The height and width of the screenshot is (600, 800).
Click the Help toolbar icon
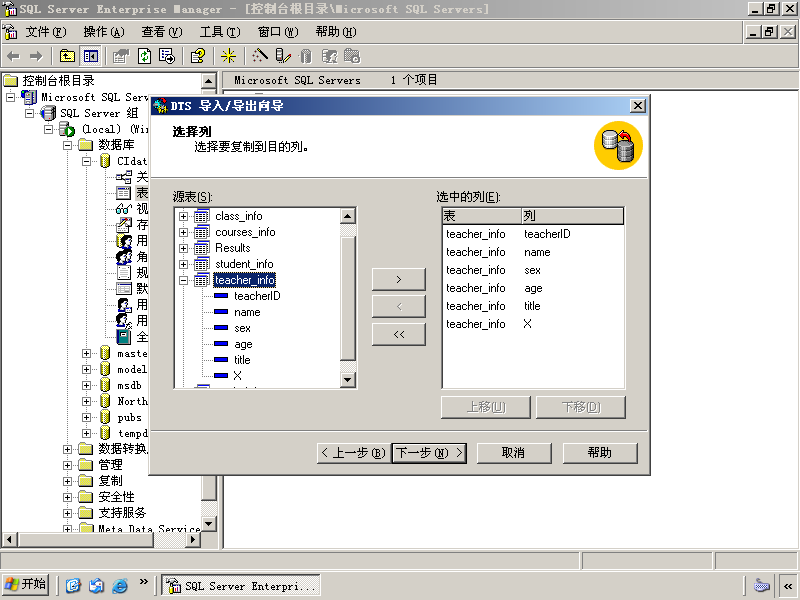click(x=198, y=56)
